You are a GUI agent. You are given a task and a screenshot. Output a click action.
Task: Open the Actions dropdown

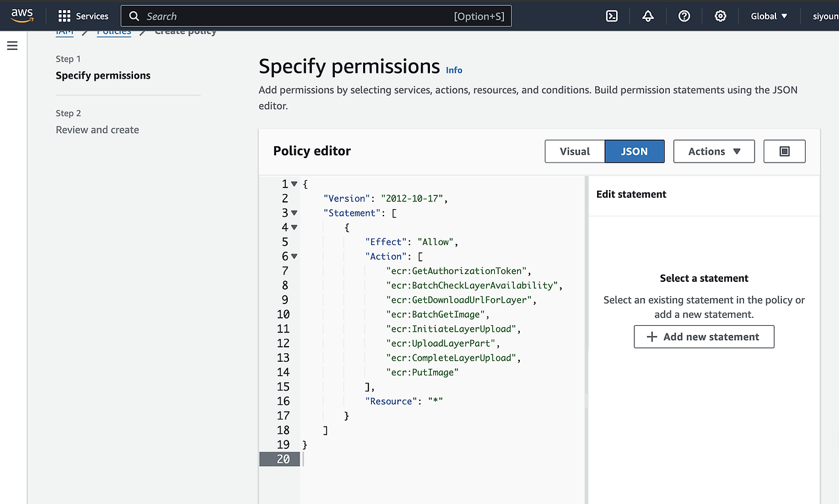(x=714, y=151)
